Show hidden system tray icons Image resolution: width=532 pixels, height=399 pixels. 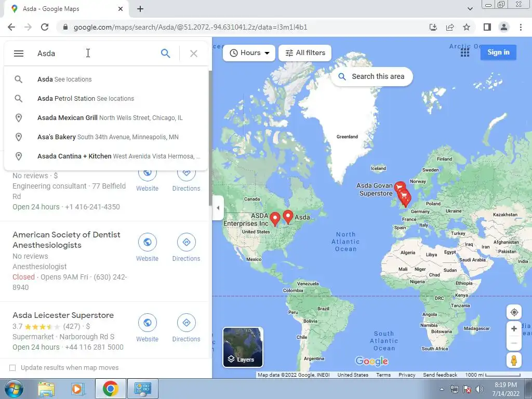tap(442, 389)
